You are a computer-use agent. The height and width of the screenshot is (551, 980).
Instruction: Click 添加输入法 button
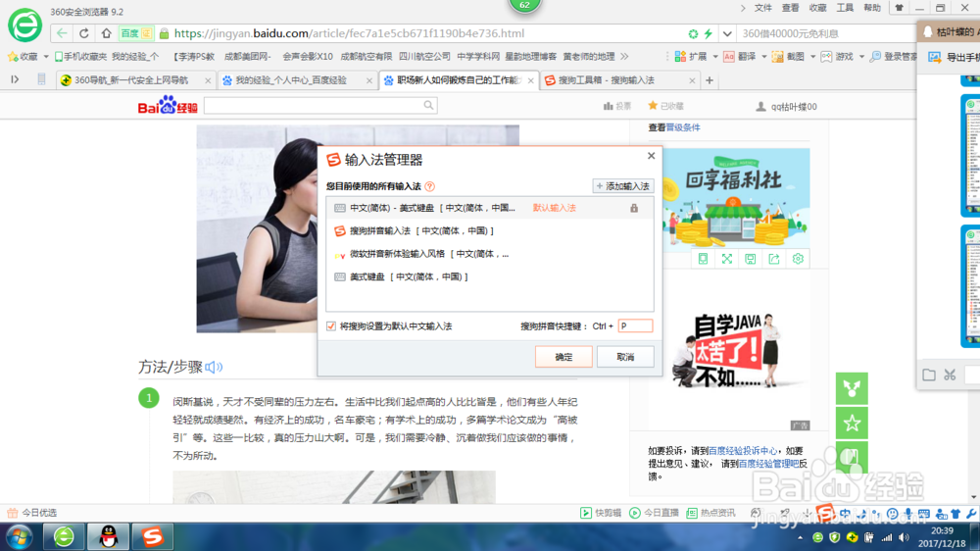pyautogui.click(x=622, y=186)
